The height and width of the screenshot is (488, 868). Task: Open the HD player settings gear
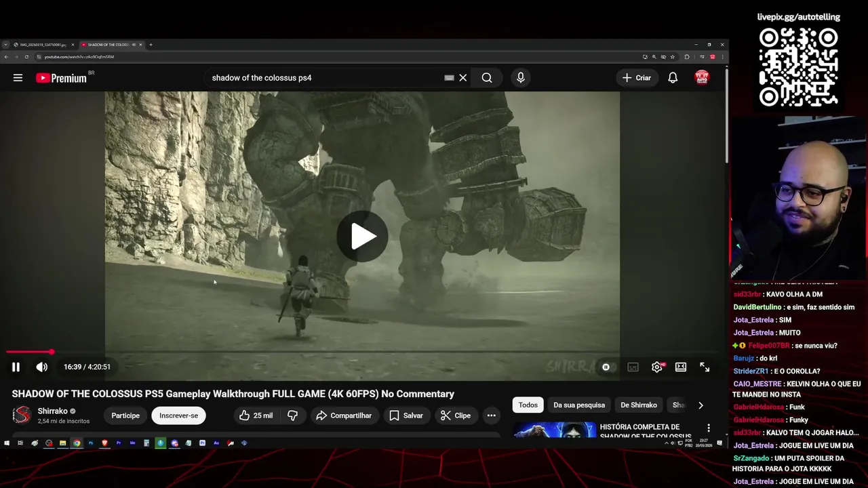(657, 367)
